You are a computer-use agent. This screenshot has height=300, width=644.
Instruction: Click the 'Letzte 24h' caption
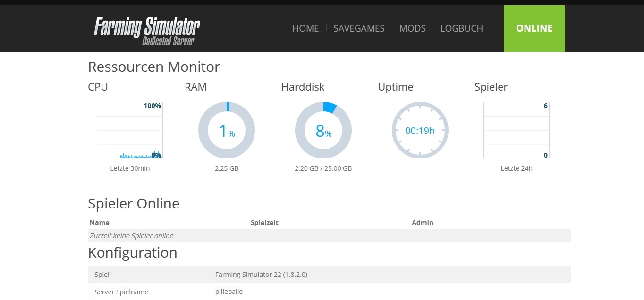[x=517, y=168]
